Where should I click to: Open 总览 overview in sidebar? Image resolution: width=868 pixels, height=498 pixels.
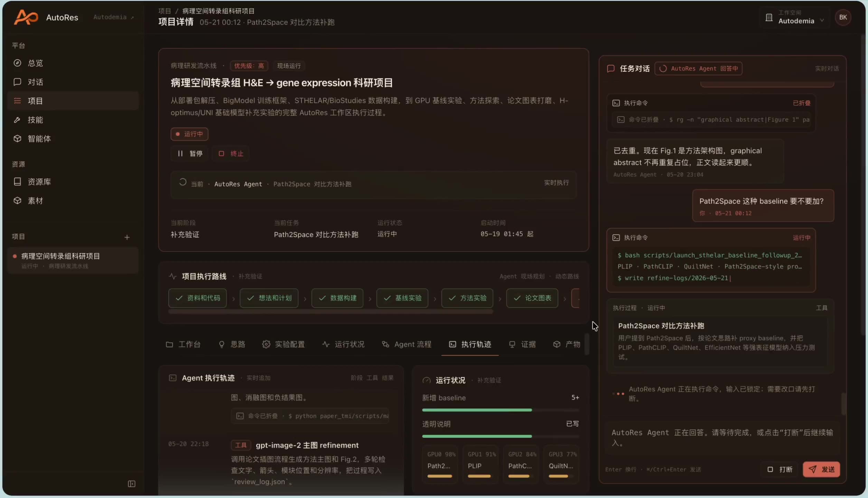point(73,63)
